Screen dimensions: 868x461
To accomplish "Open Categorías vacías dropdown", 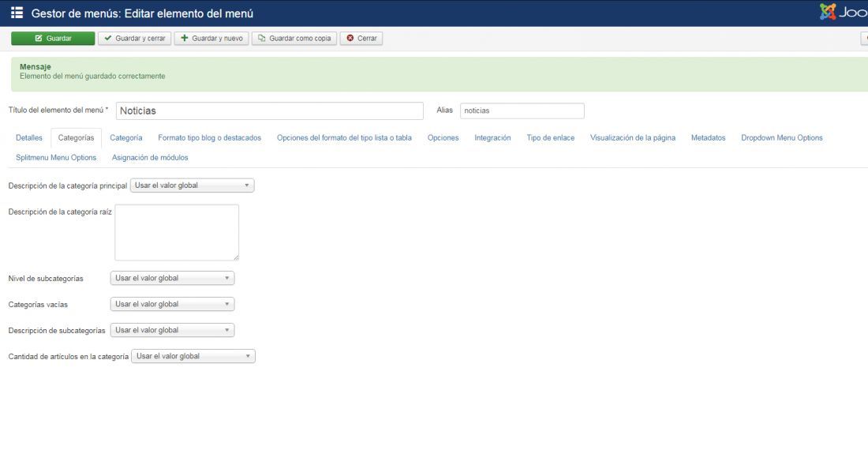I will (172, 304).
